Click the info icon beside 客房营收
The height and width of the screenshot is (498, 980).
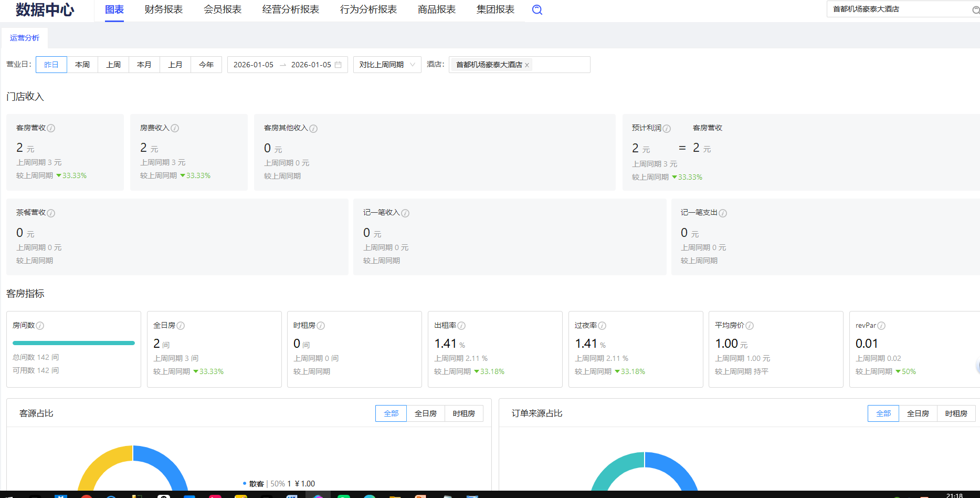[51, 128]
